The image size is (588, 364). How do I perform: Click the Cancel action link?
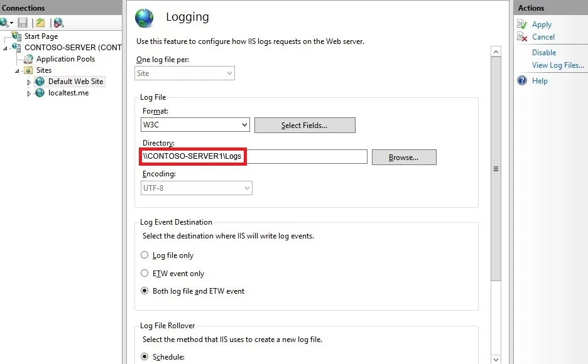pos(543,36)
